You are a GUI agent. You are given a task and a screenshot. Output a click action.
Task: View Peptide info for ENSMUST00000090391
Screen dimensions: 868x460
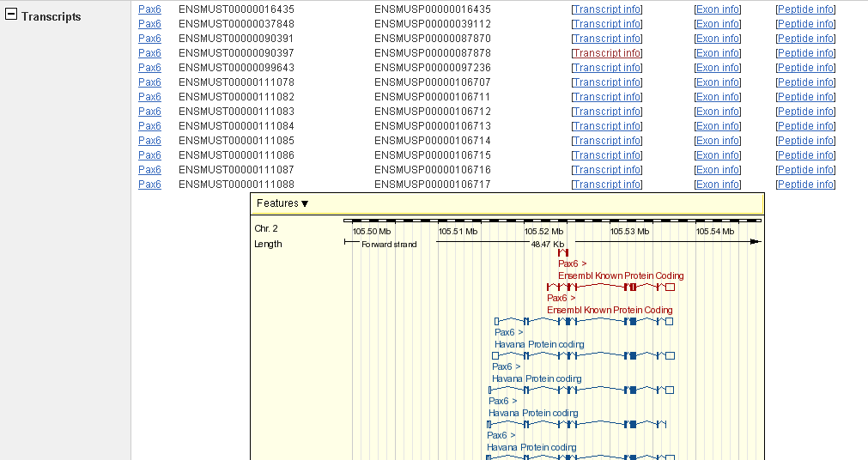[x=805, y=39]
